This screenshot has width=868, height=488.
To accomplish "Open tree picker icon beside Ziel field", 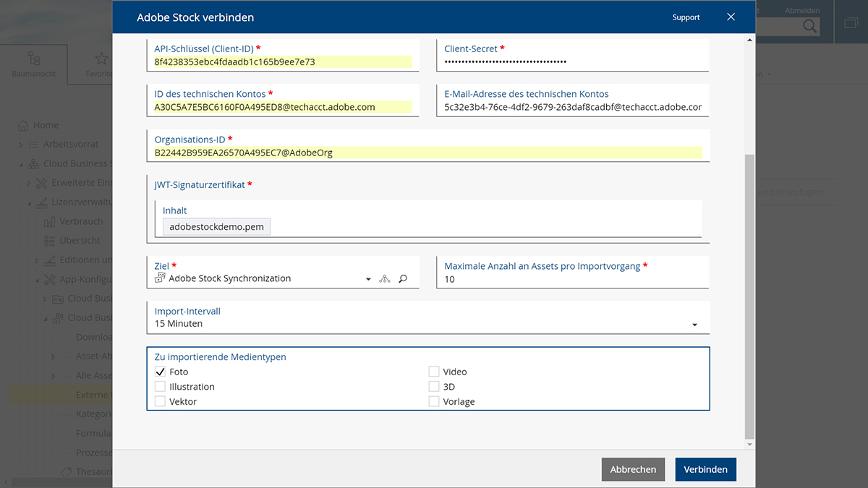I will click(385, 279).
